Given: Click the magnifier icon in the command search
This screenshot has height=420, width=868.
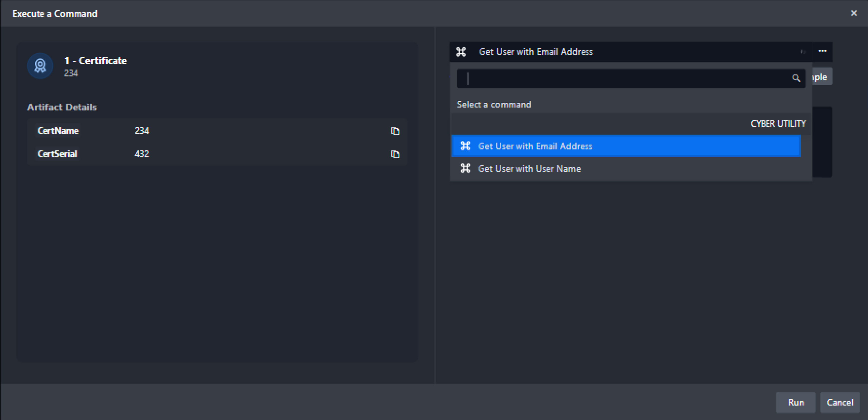Looking at the screenshot, I should click(796, 78).
